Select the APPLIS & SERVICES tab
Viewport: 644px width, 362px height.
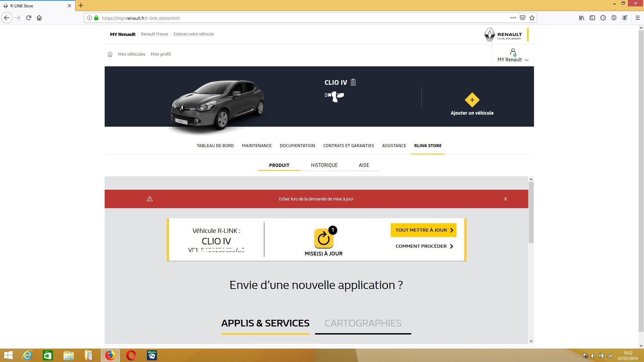pyautogui.click(x=265, y=323)
